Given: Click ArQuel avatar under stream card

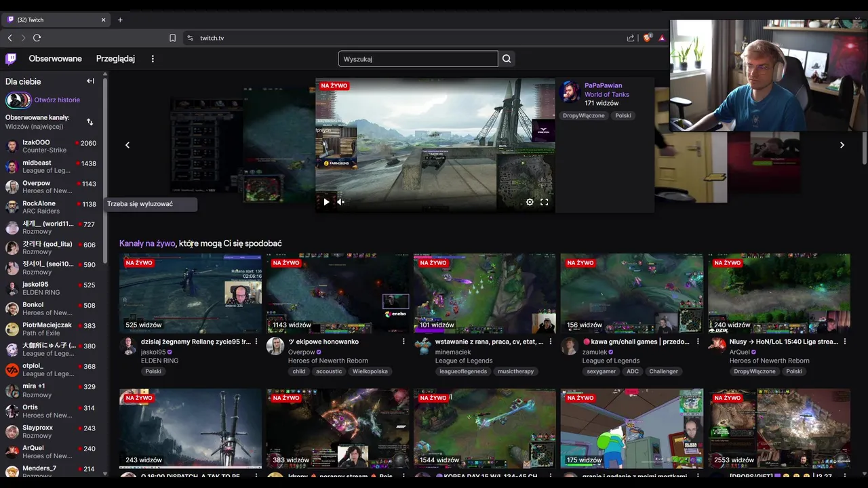Looking at the screenshot, I should click(716, 346).
